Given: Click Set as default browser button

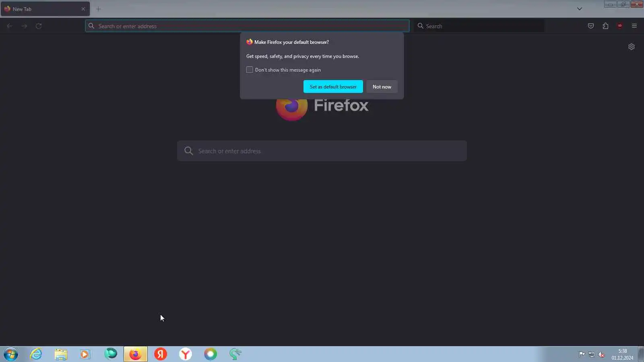Looking at the screenshot, I should pos(333,87).
